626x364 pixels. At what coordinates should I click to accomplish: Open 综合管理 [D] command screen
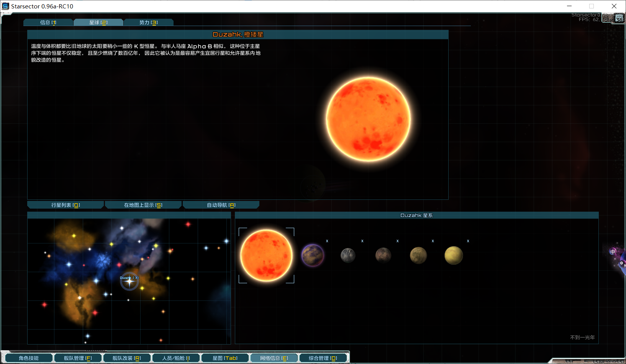[x=323, y=358]
